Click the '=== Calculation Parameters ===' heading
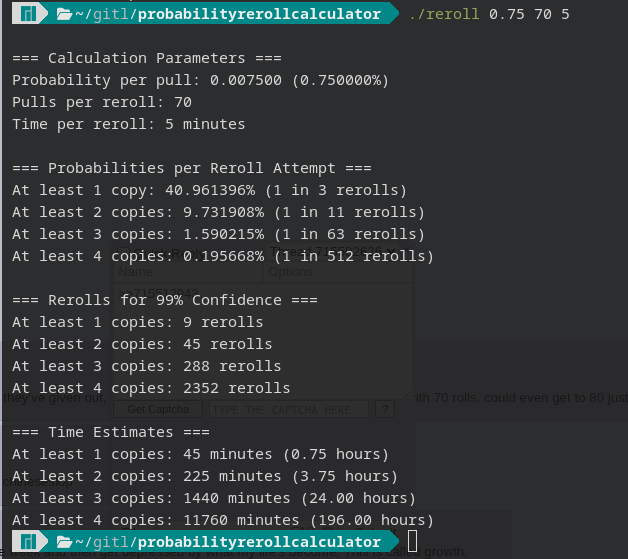This screenshot has height=559, width=628. pos(147,58)
